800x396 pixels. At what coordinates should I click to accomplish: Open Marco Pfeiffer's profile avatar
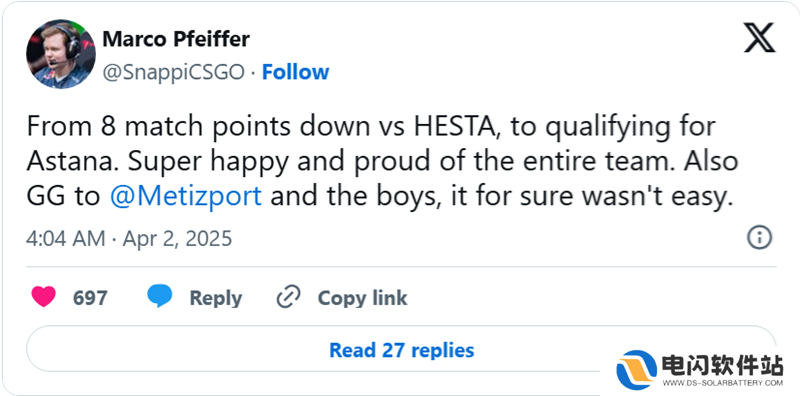coord(61,54)
